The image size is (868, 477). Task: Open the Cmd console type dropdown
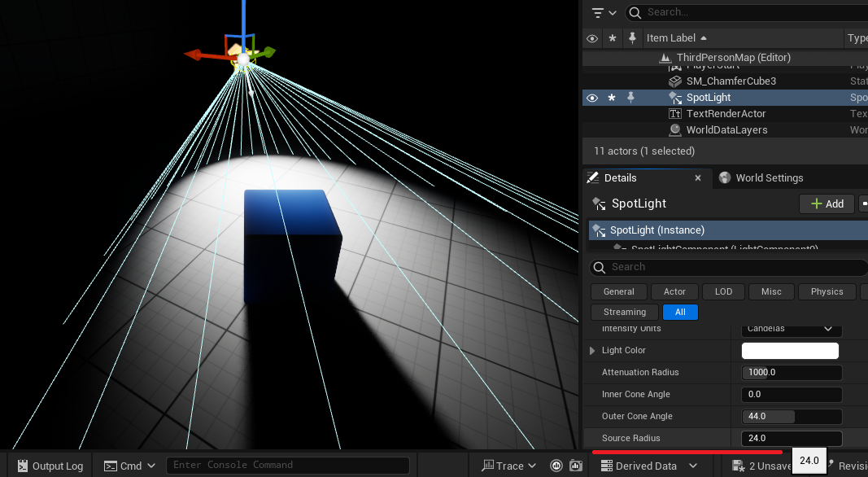130,466
